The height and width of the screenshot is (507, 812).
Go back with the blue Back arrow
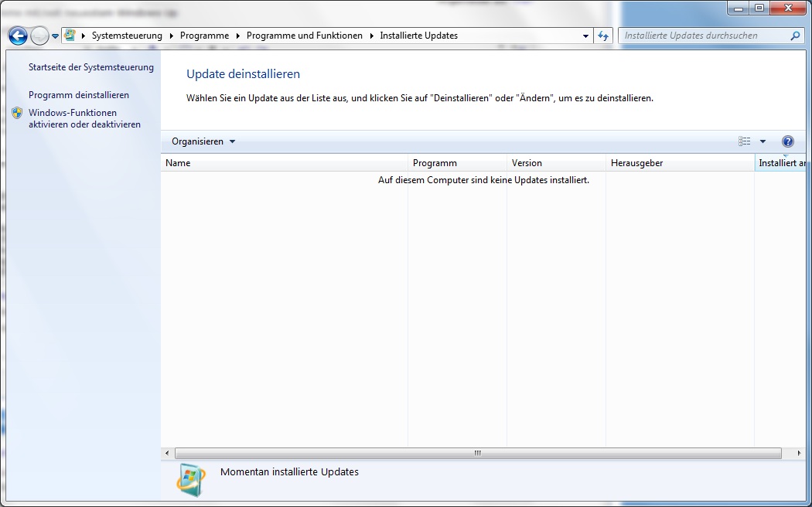[18, 36]
